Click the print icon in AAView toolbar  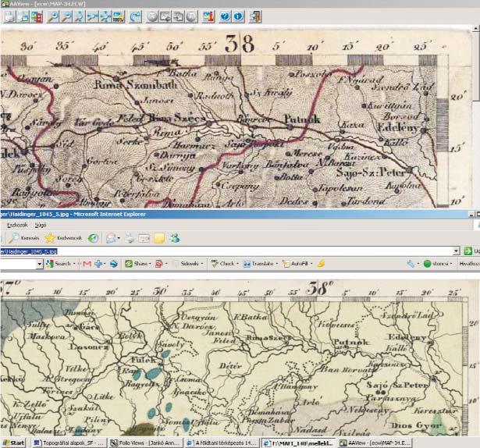pyautogui.click(x=9, y=16)
